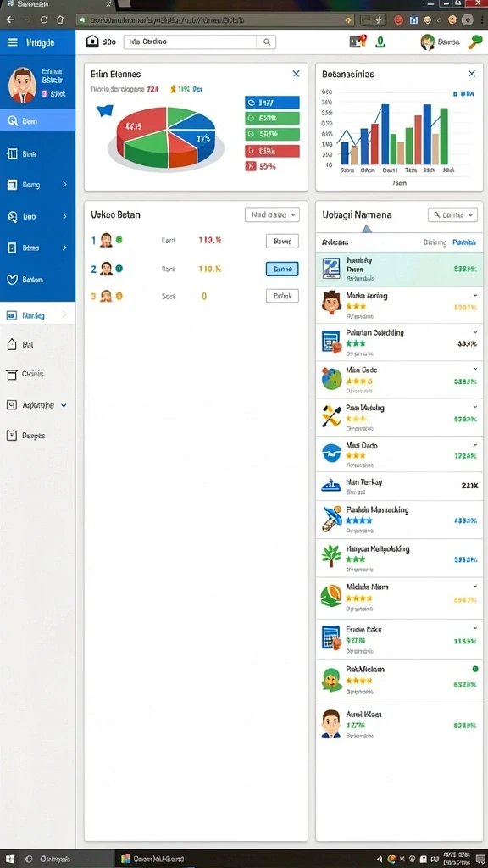The image size is (488, 868).
Task: Expand the Beng sidebar chevron
Action: coord(64,184)
